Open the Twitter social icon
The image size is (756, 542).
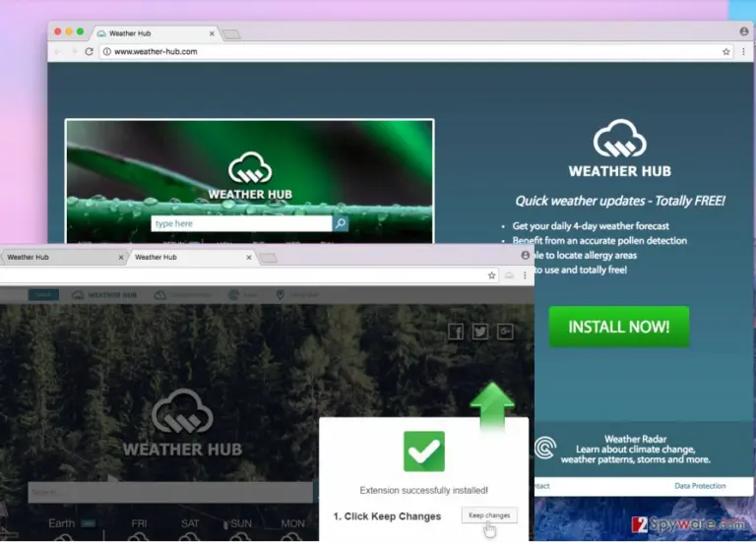pos(480,331)
